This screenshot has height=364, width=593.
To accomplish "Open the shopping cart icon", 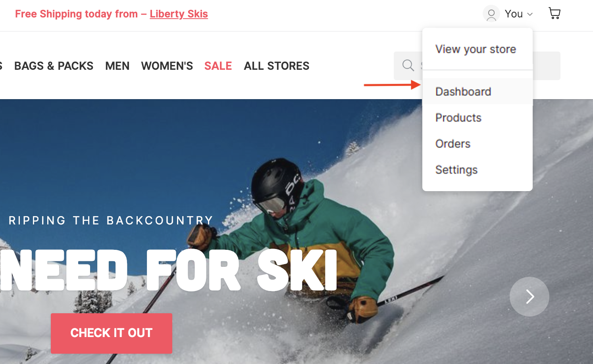I will tap(554, 13).
